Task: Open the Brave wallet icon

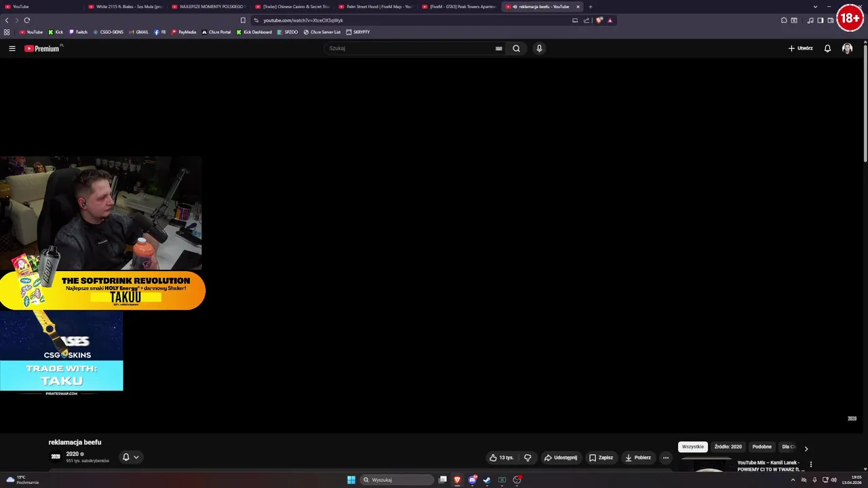Action: point(830,20)
